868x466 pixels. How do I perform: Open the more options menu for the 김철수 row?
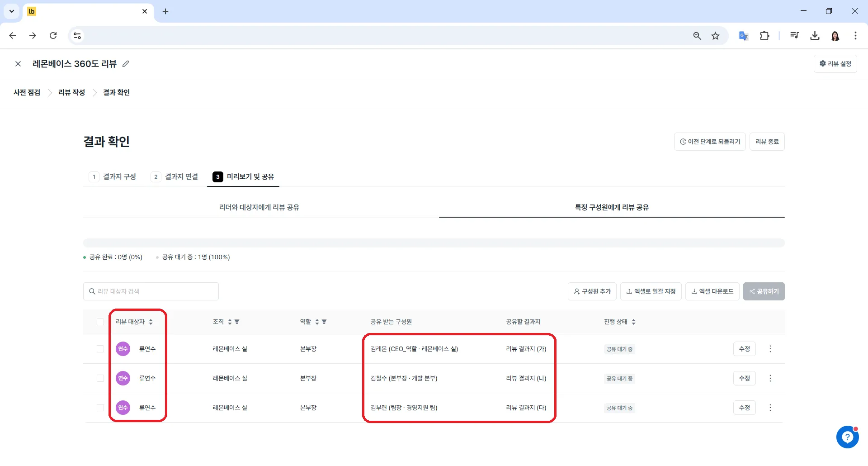click(770, 378)
